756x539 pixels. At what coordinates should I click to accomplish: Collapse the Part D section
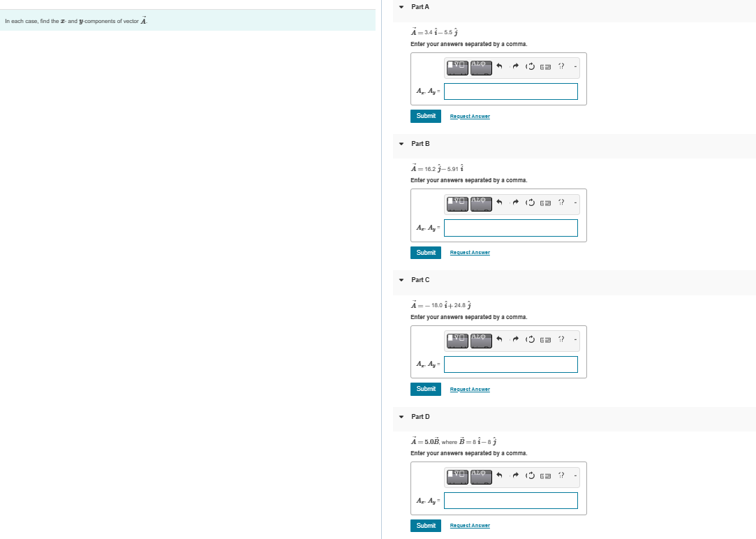click(x=400, y=417)
